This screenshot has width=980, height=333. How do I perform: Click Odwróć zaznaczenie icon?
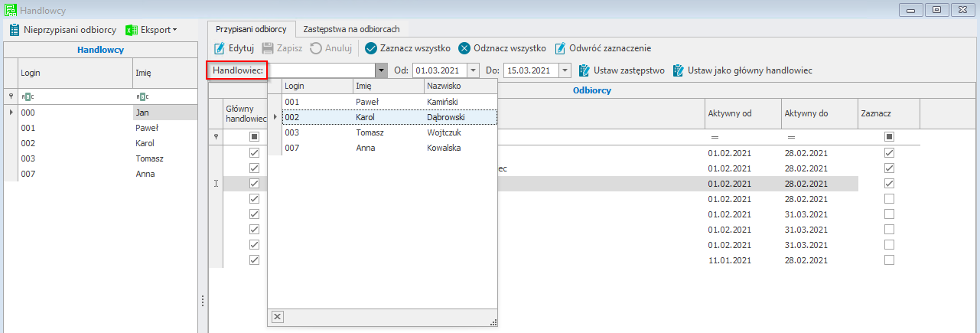560,48
